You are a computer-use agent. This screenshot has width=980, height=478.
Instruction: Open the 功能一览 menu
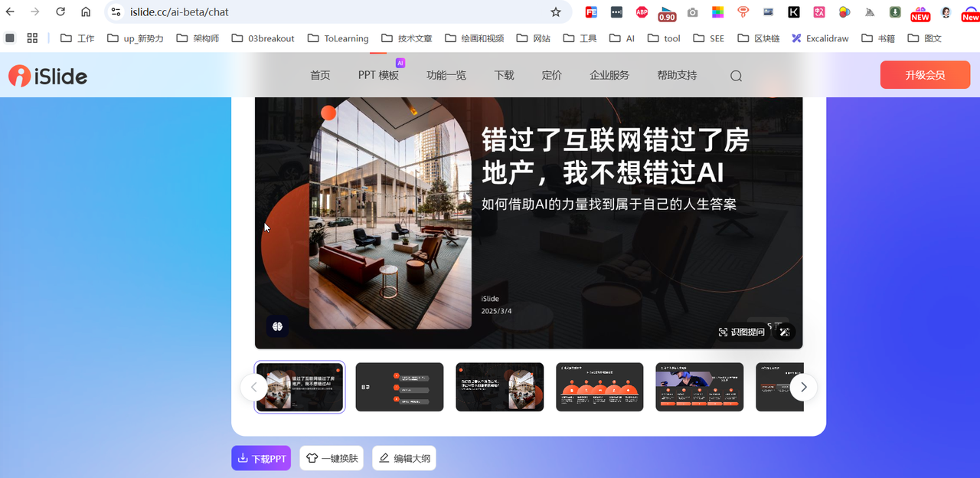[x=446, y=75]
